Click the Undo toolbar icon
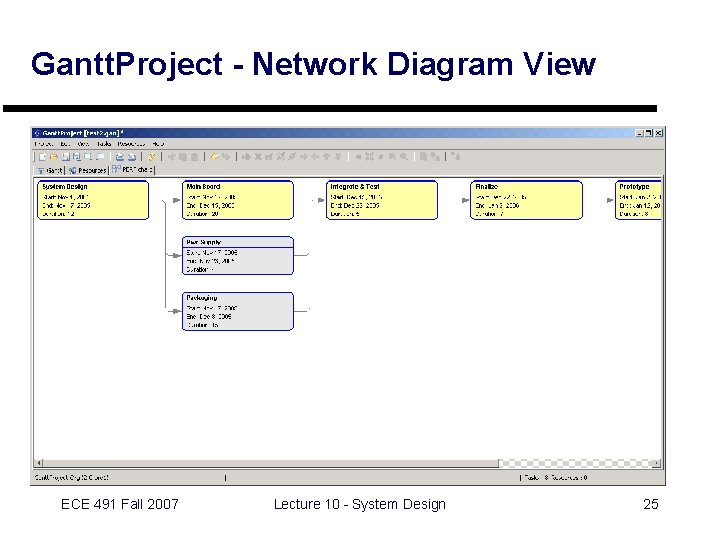 tap(215, 157)
